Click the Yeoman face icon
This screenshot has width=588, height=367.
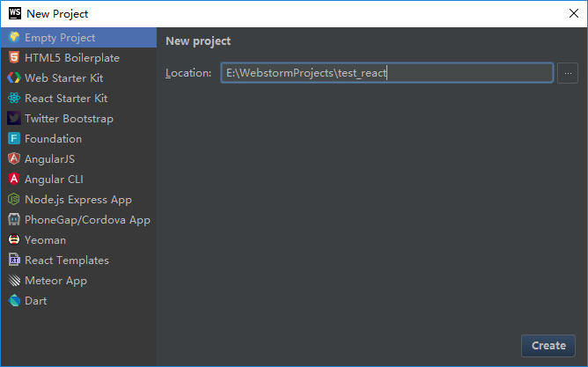pos(14,240)
